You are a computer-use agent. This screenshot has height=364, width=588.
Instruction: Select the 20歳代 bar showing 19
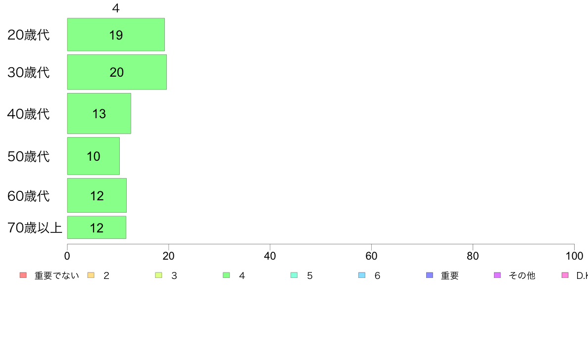[x=116, y=35]
